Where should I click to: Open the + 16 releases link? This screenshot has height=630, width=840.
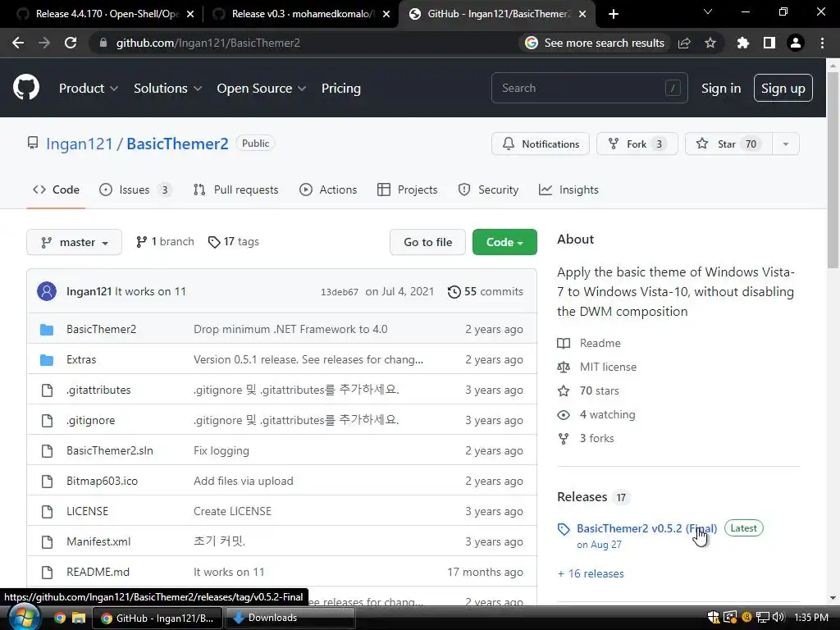coord(591,573)
